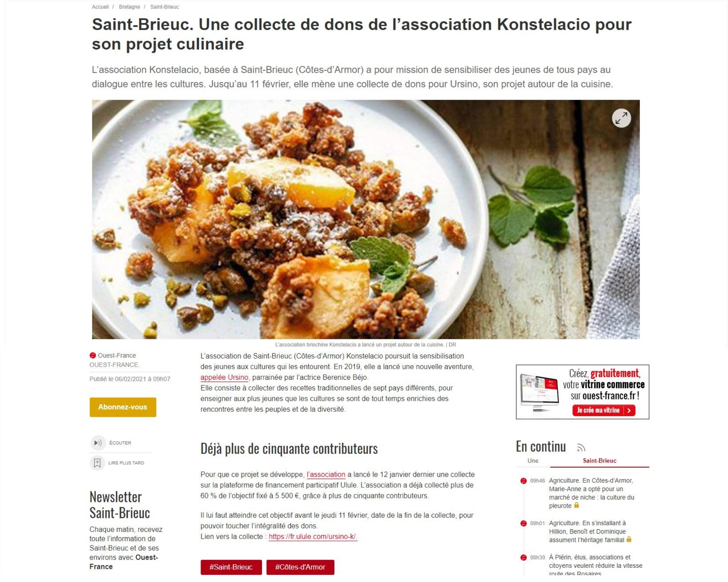728x582 pixels.
Task: Click the red Ouest-France author logo dot
Action: [x=93, y=355]
